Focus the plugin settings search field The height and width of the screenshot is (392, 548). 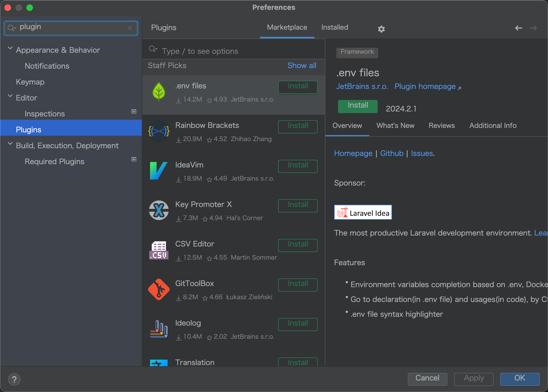pyautogui.click(x=71, y=28)
